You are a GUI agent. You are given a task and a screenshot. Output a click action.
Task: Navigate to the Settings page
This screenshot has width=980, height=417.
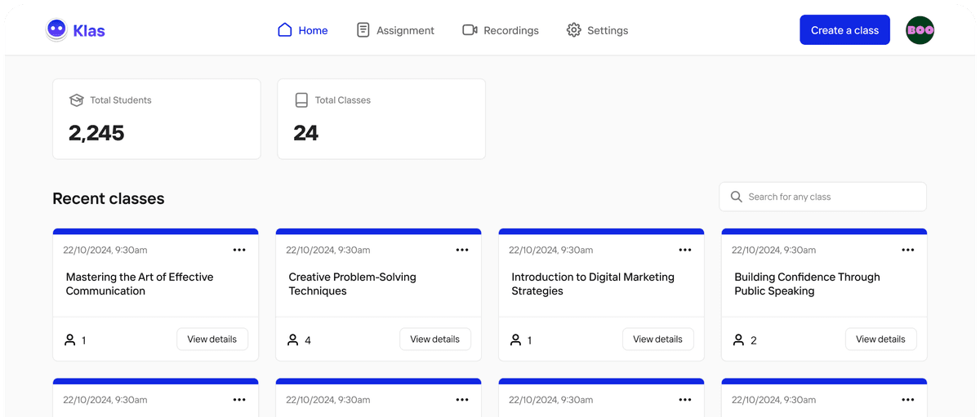(597, 30)
